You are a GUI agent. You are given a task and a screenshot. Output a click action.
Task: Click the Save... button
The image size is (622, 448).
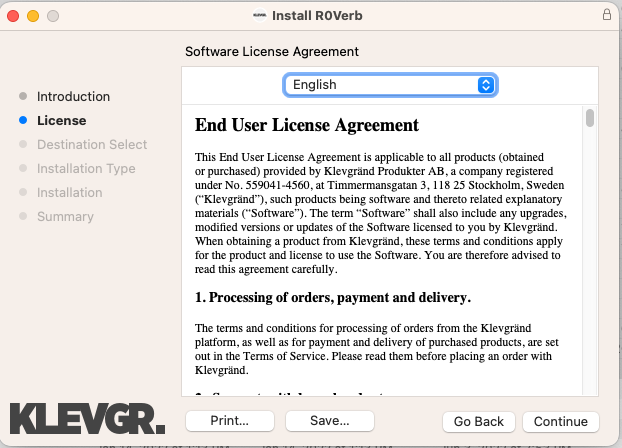330,421
